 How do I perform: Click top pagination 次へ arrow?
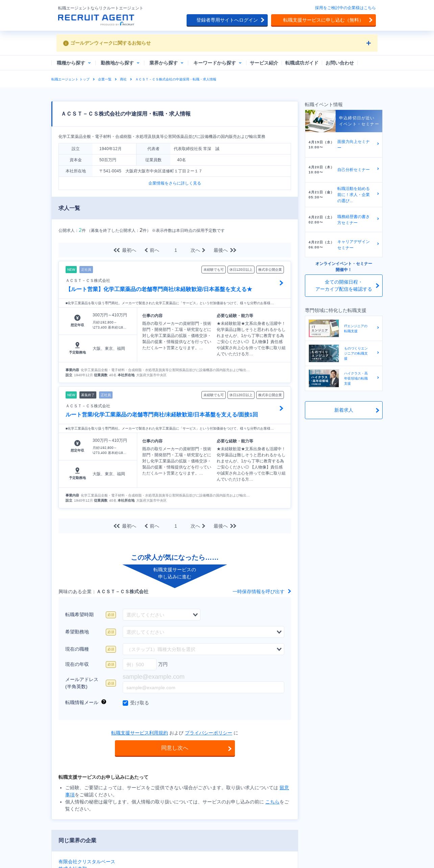(203, 250)
